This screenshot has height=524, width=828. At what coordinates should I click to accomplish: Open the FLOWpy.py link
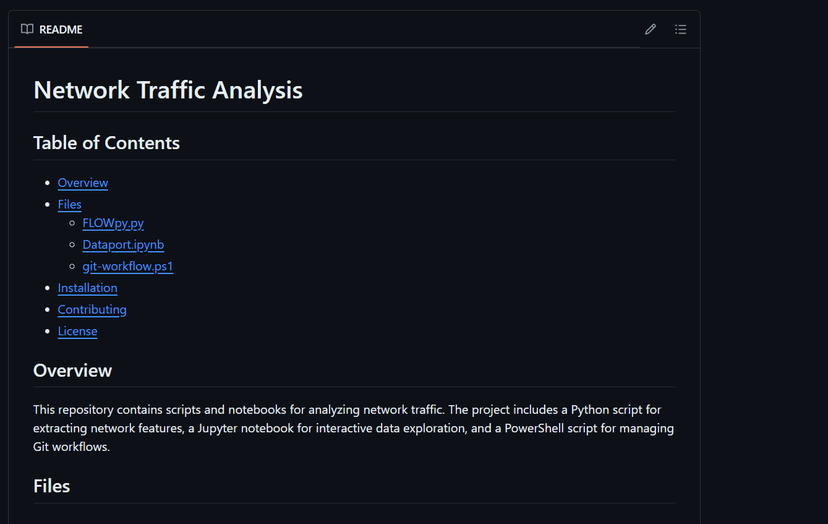click(x=113, y=223)
